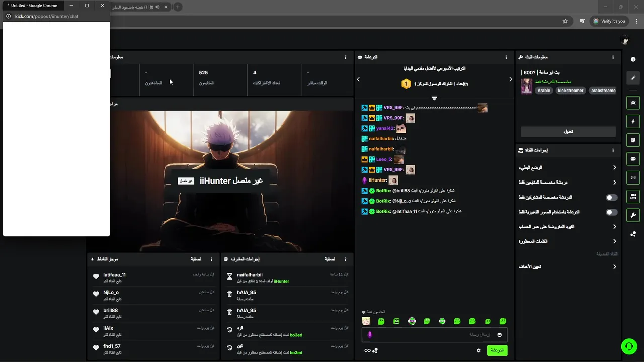644x362 pixels.
Task: Click Leeo_5 username in chat
Action: (383, 159)
